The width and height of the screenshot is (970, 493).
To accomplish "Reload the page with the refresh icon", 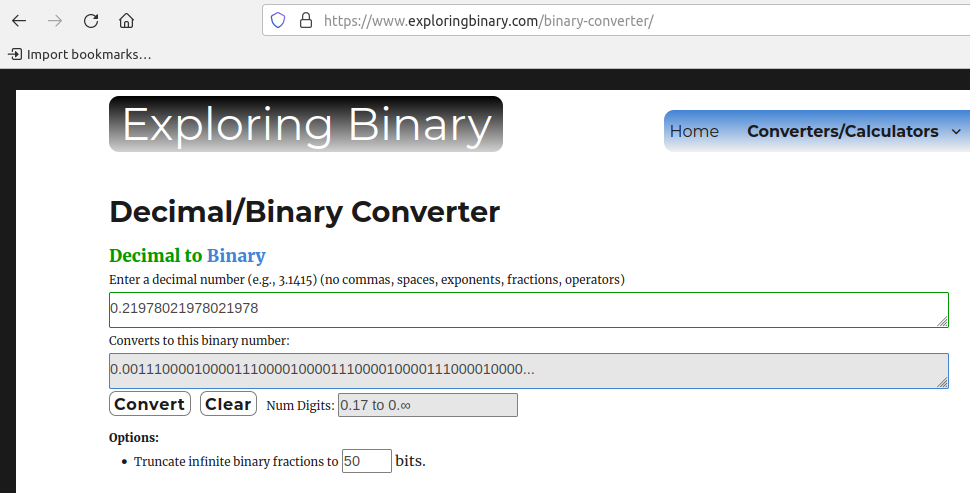I will [91, 21].
